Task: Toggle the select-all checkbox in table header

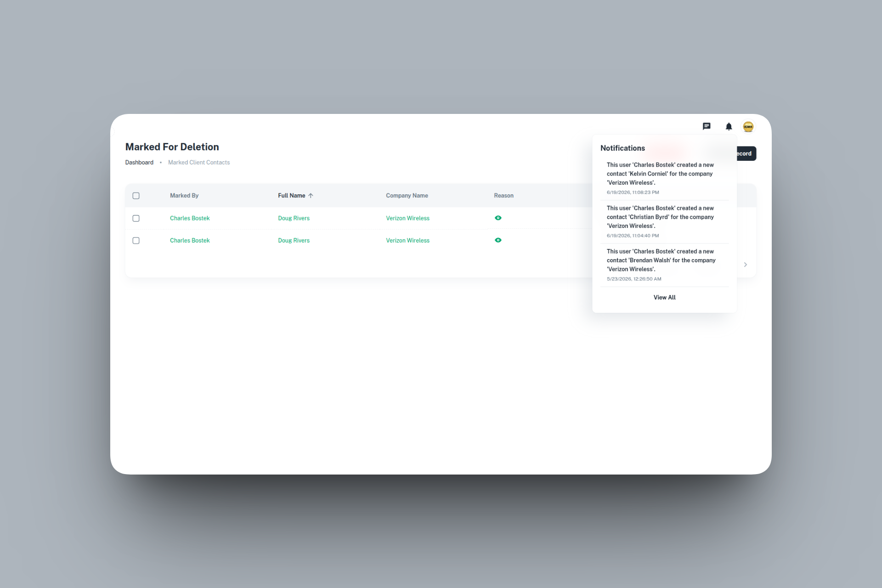Action: point(136,196)
